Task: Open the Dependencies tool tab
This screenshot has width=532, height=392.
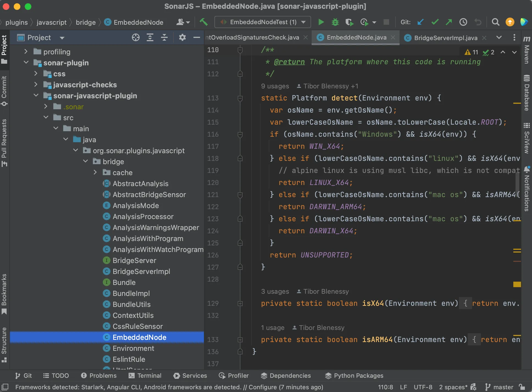Action: (286, 376)
